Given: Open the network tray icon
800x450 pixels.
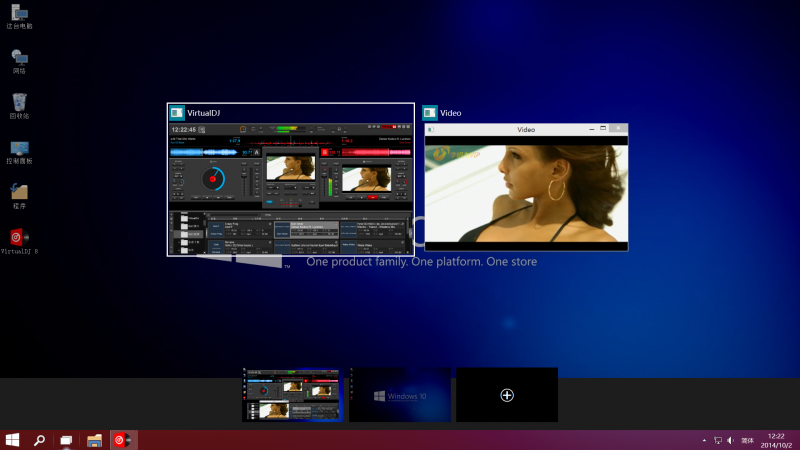Looking at the screenshot, I should pyautogui.click(x=718, y=440).
